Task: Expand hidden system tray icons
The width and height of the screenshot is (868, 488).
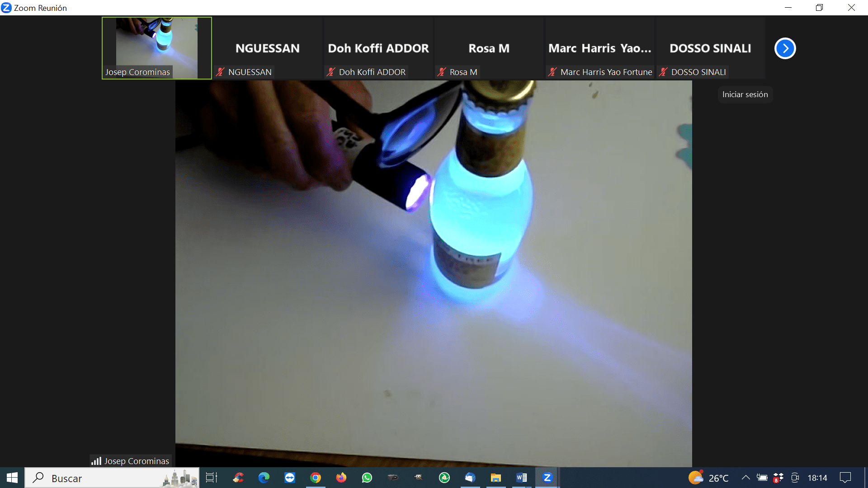Action: tap(745, 478)
